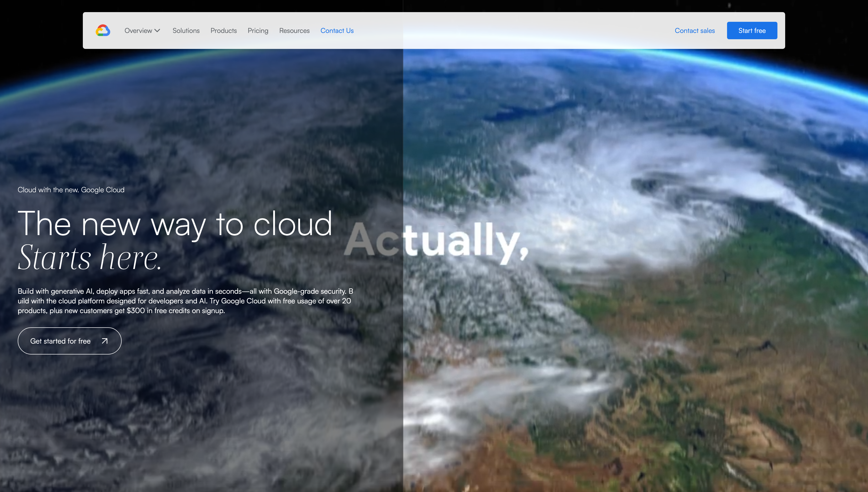Click the 'Cloud with the new. Google Cloud' tagline
The width and height of the screenshot is (868, 492).
(71, 190)
